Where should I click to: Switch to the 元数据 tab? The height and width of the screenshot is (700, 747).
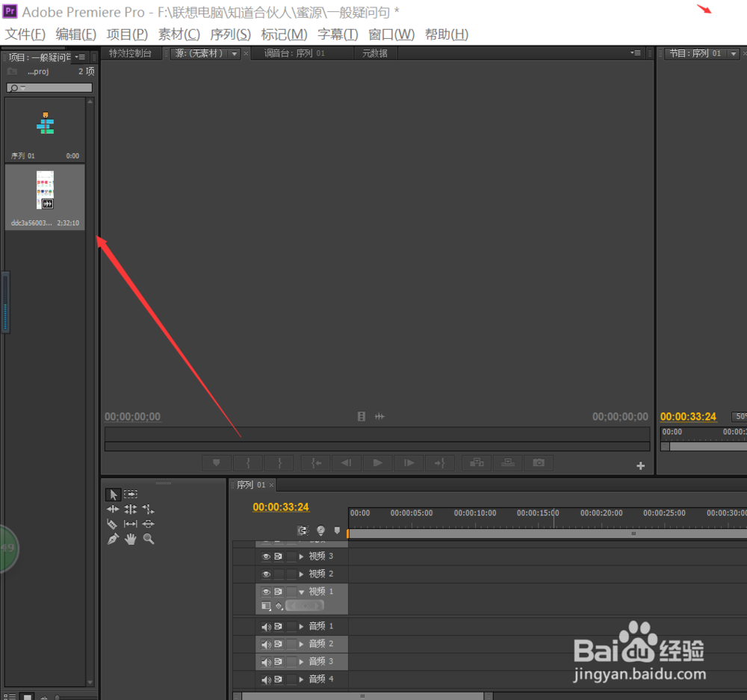[375, 53]
